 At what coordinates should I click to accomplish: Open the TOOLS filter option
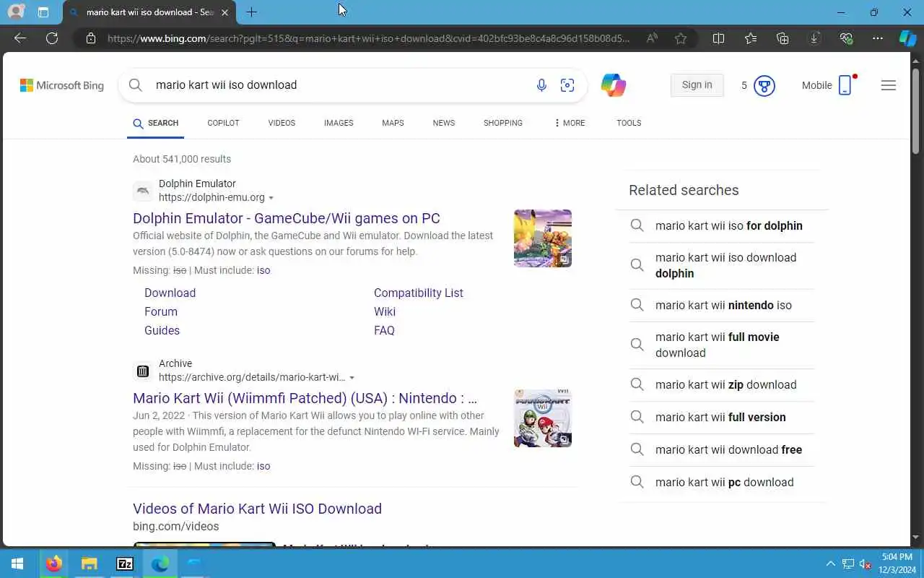(629, 123)
